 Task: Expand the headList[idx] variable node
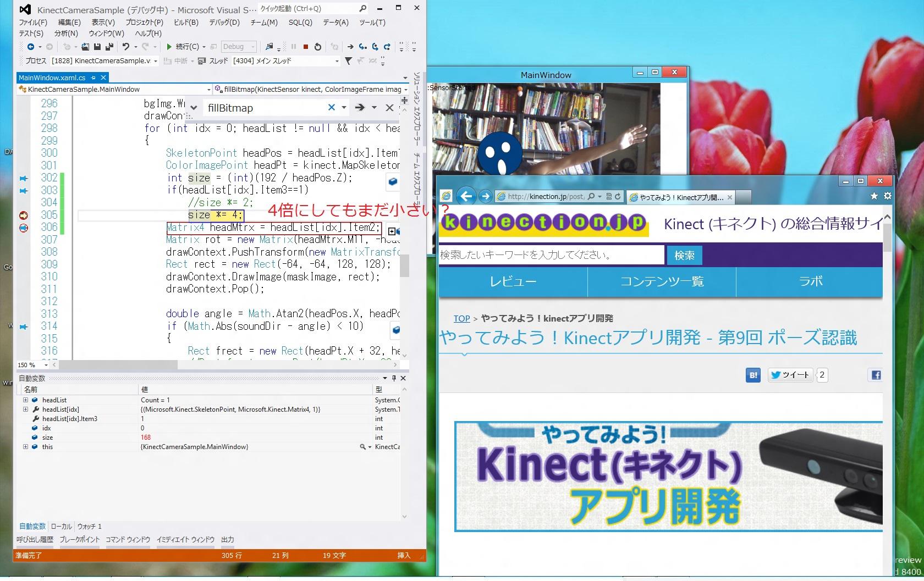(x=25, y=410)
